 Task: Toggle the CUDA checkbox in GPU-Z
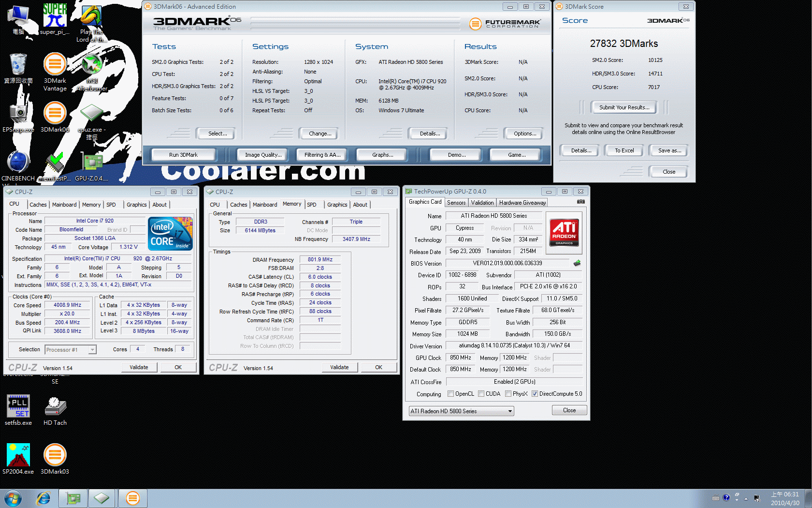481,394
